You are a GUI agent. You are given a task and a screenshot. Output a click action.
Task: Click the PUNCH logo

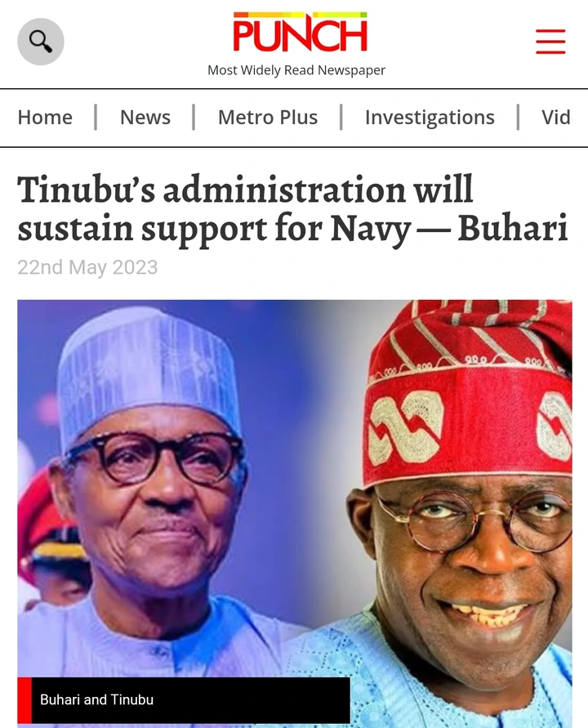[x=300, y=33]
